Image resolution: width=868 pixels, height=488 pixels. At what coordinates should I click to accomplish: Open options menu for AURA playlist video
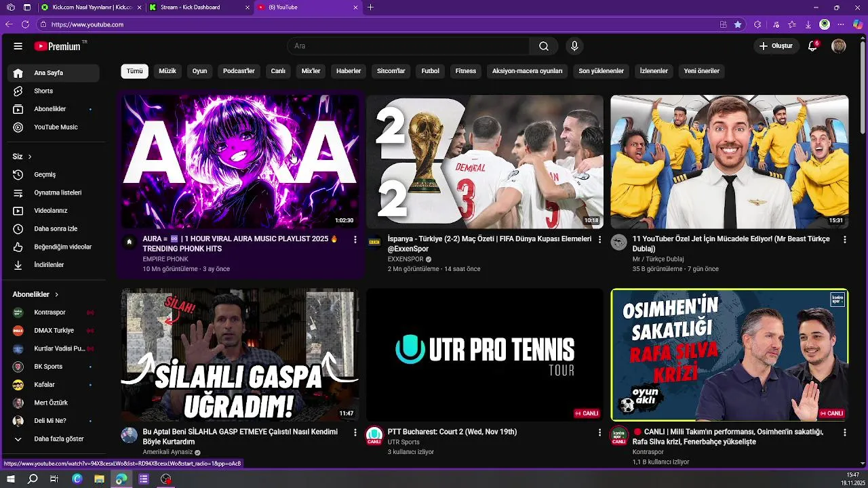click(355, 239)
